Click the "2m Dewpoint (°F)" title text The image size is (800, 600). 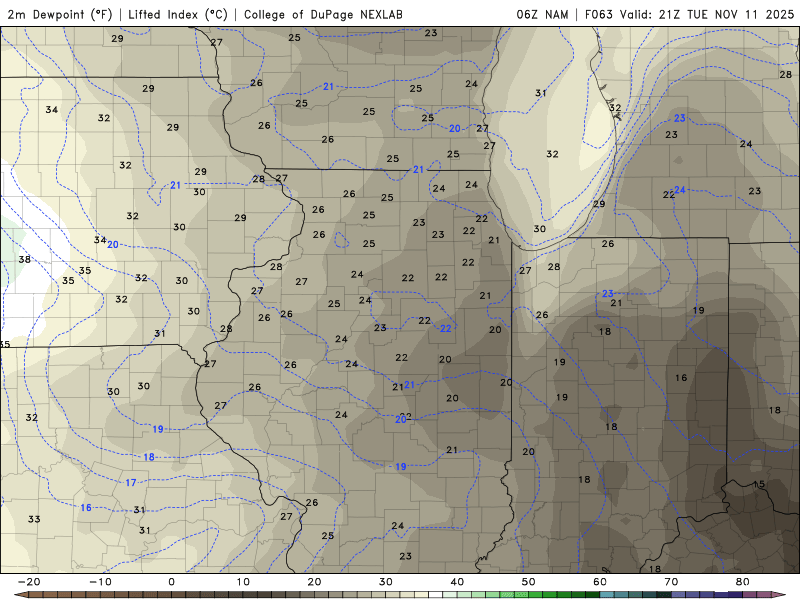[x=59, y=14]
